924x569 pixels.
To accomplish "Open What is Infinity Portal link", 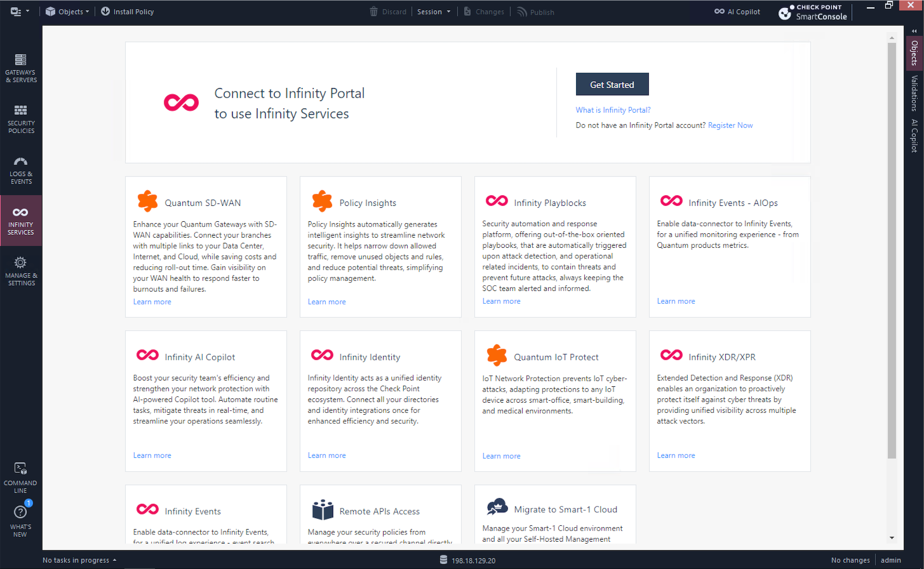I will (613, 110).
